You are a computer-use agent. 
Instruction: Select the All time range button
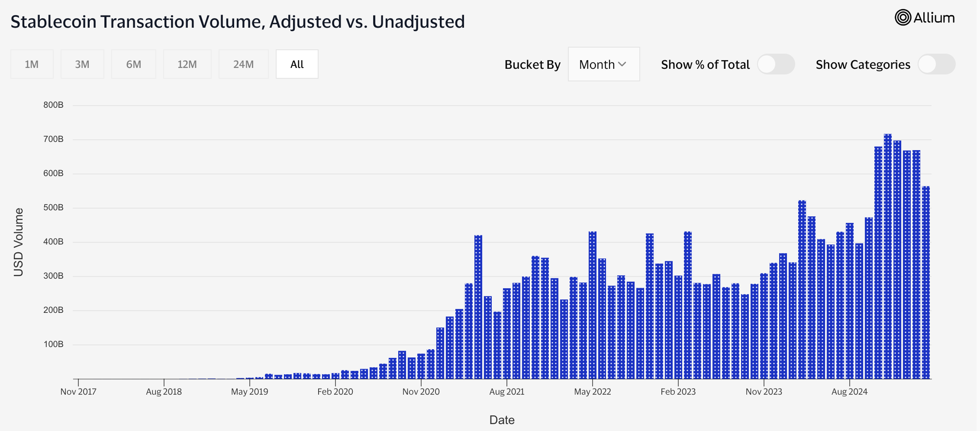(x=297, y=64)
